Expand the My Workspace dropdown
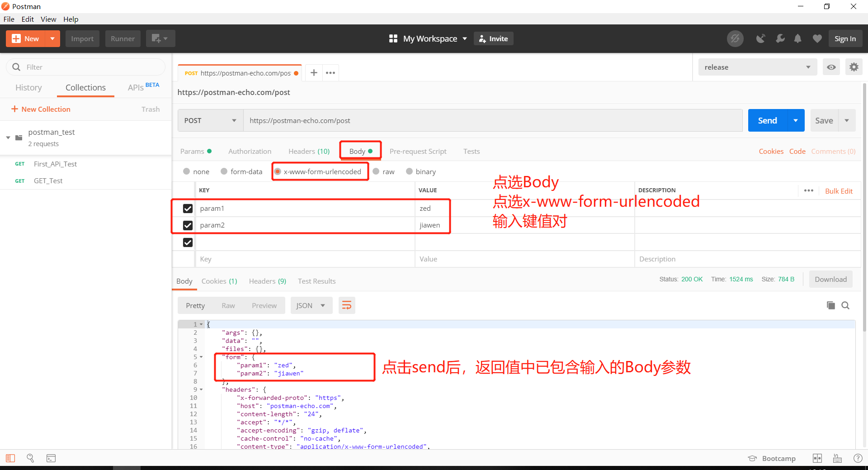This screenshot has height=470, width=868. click(x=464, y=39)
